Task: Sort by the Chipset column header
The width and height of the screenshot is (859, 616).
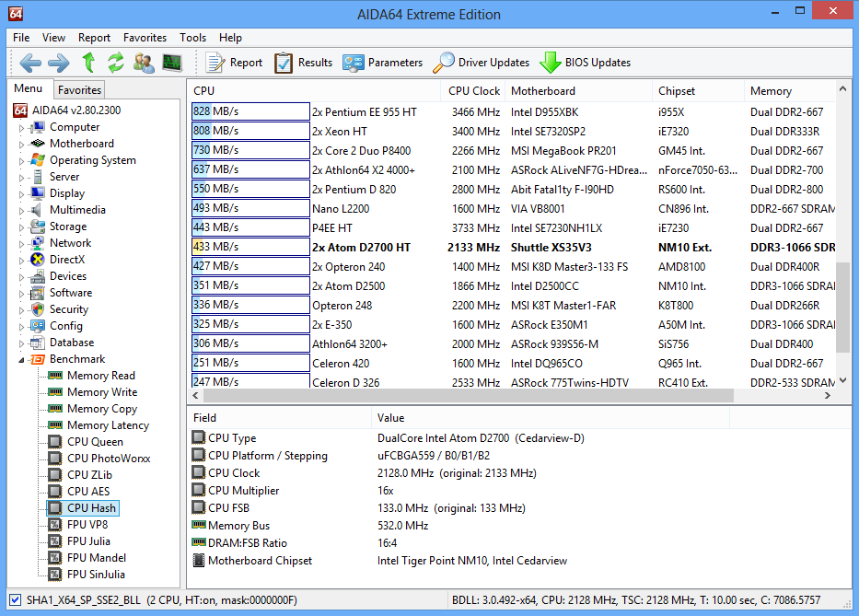Action: coord(698,91)
